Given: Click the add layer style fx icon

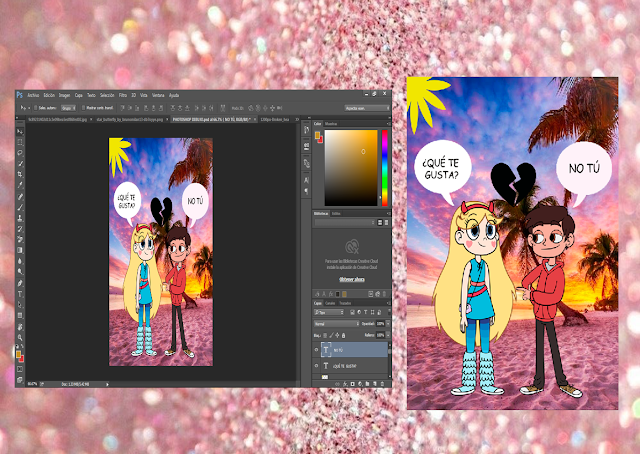Looking at the screenshot, I should coord(345,384).
